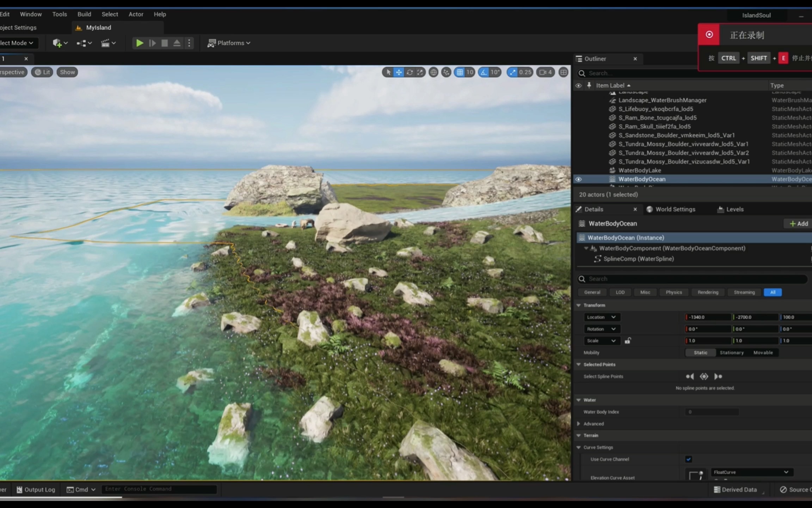
Task: Click the Play button to start simulation
Action: point(139,43)
